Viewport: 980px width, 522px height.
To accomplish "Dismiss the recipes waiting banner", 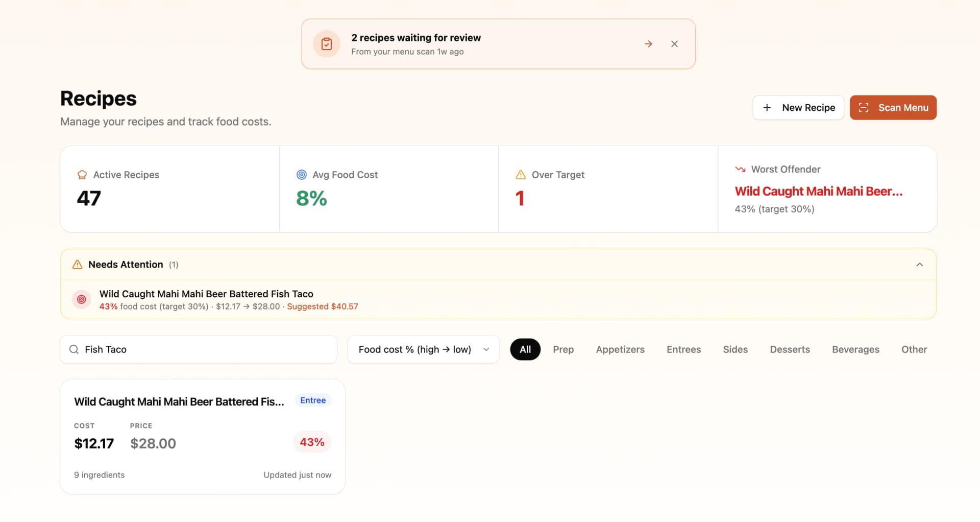I will (x=674, y=44).
